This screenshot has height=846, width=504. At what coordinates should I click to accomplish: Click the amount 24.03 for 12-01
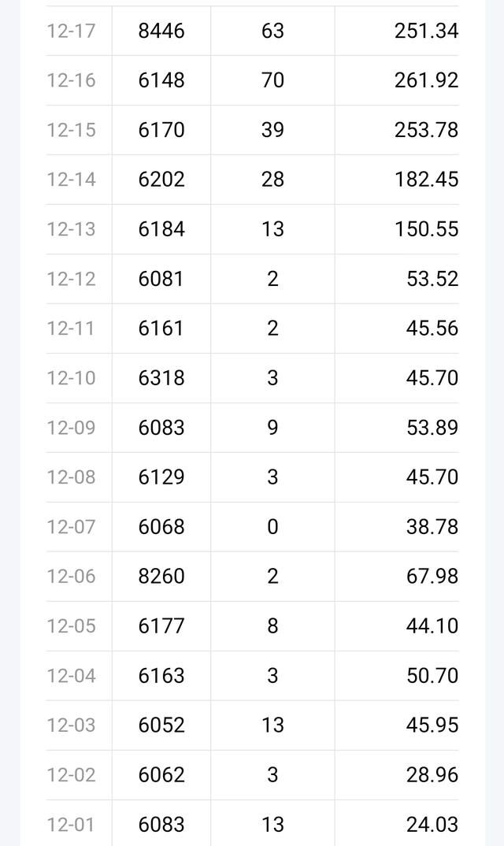[432, 825]
